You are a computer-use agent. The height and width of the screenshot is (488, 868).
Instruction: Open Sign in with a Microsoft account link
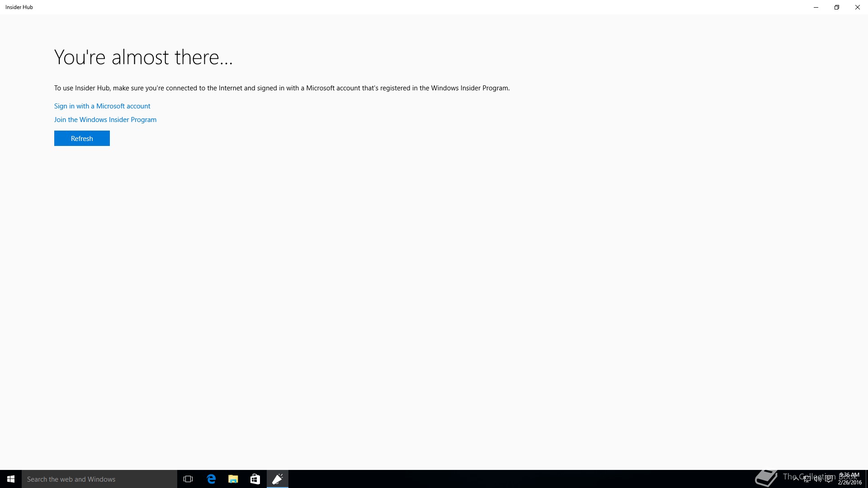(102, 106)
